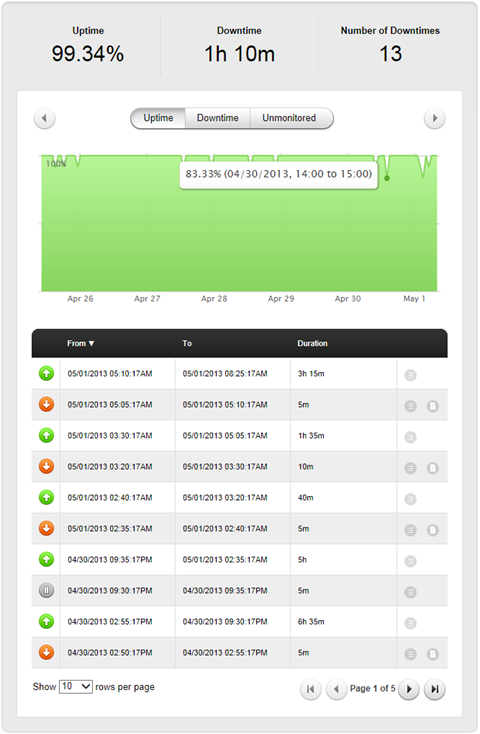
Task: Go to the next page
Action: (409, 689)
